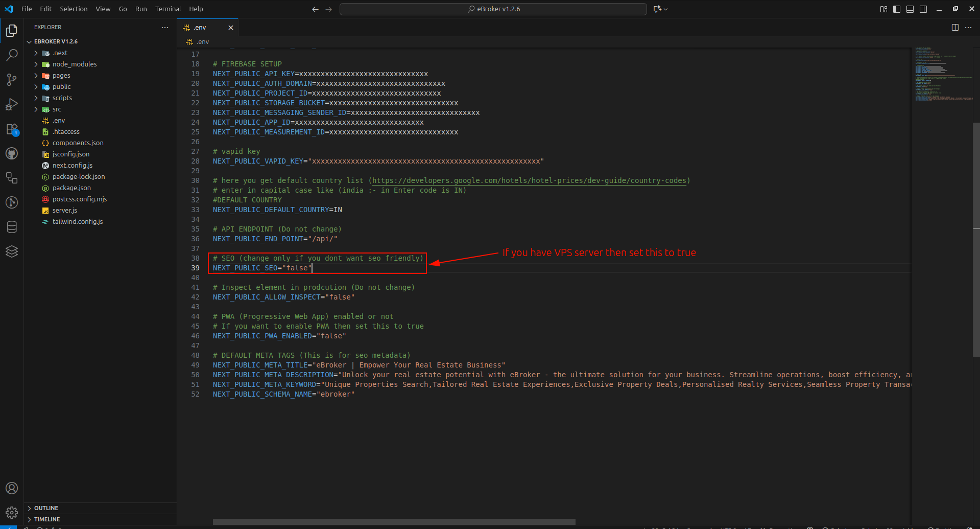
Task: Split the editor to the right
Action: (x=955, y=28)
